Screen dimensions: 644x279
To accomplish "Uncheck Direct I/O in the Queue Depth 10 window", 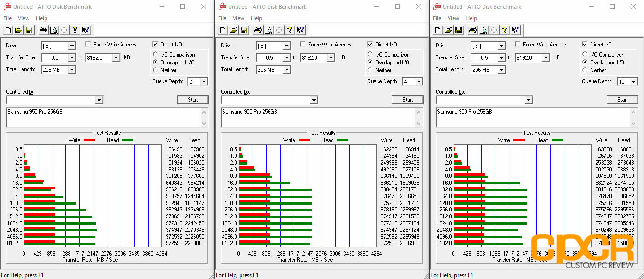I will tap(585, 45).
